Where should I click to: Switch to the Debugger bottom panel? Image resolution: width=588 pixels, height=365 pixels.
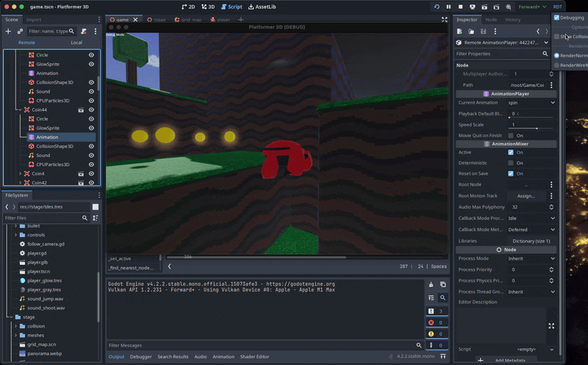141,357
